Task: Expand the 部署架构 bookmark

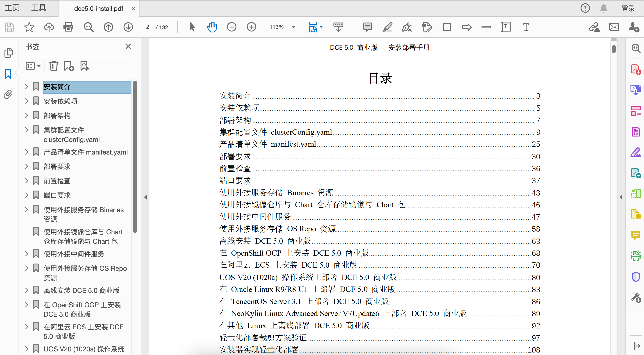Action: pos(27,115)
